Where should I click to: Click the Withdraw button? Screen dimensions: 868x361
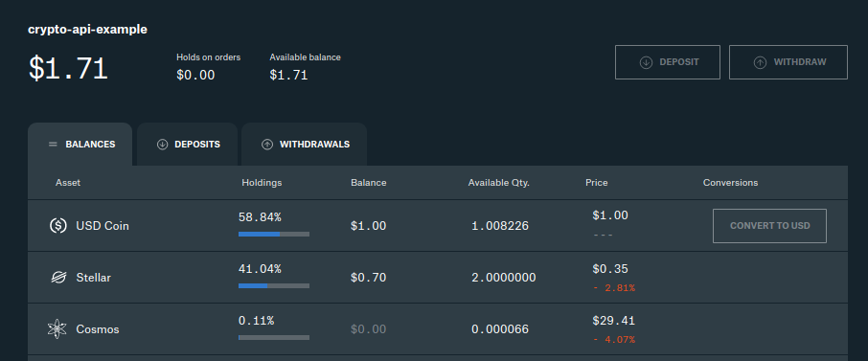788,62
